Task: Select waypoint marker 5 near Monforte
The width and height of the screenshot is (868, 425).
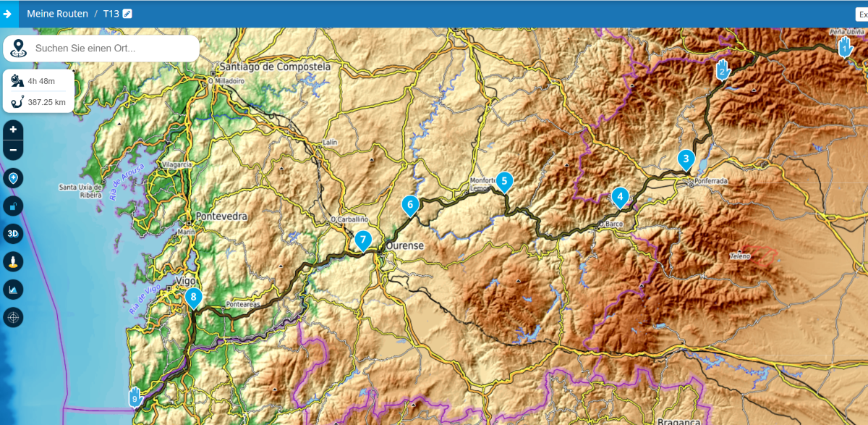Action: click(505, 181)
